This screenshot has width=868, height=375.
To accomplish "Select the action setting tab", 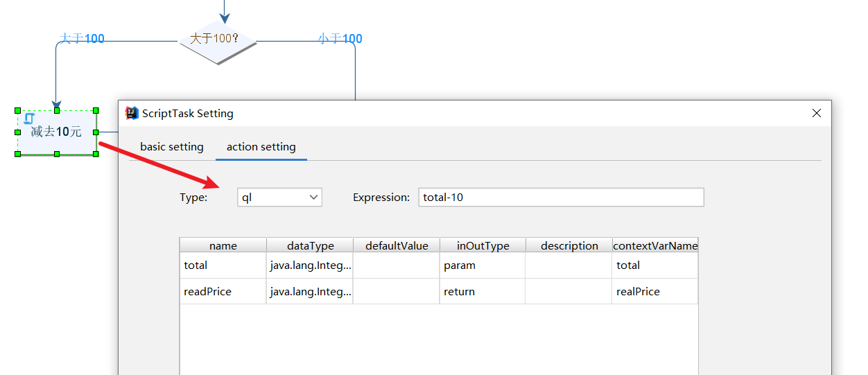I will point(261,147).
